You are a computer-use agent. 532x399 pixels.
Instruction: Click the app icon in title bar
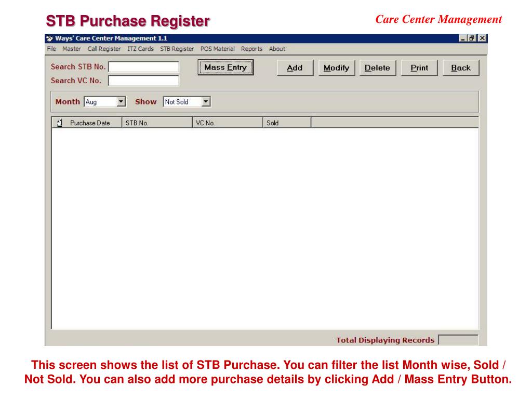(49, 38)
